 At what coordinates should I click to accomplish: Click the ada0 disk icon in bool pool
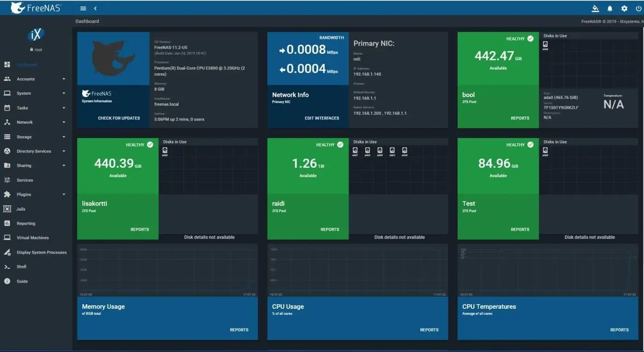coord(546,45)
